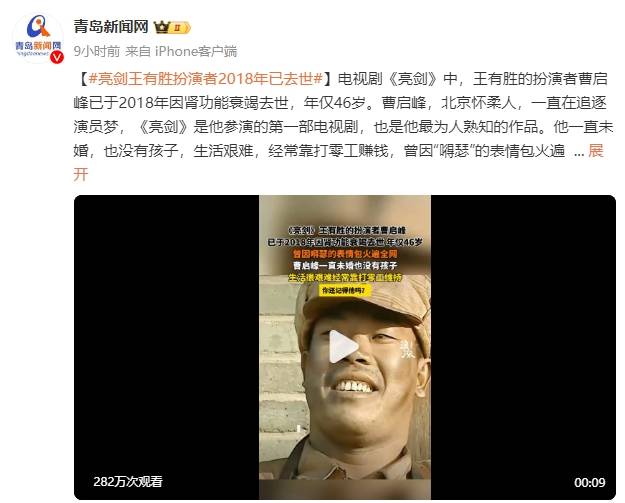Click the red V verified badge
Screen dimensions: 625x503
tap(57, 57)
